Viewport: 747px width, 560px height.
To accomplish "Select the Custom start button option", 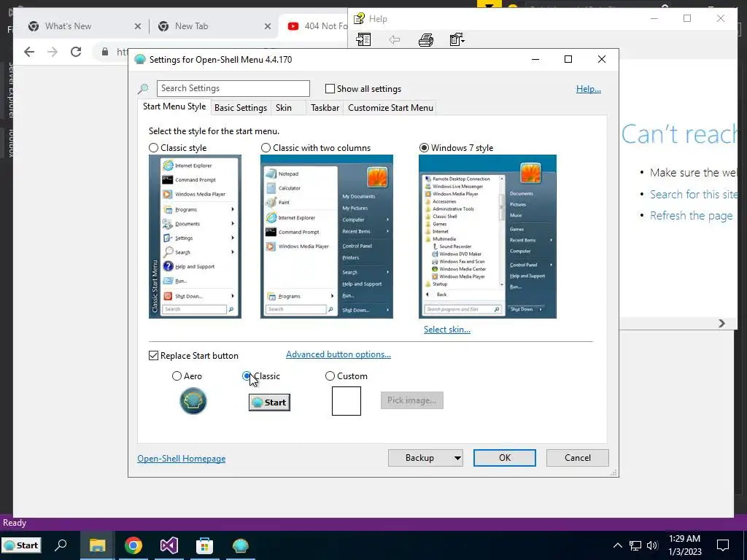I will (x=330, y=376).
